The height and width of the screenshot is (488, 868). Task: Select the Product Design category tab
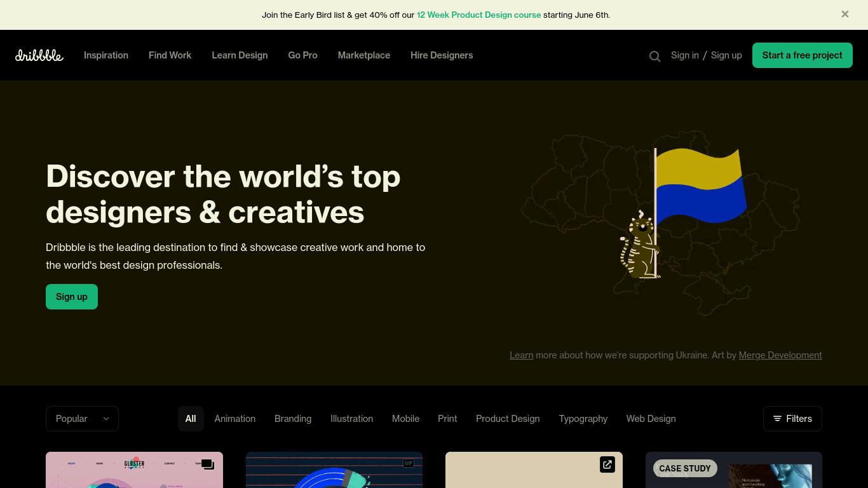click(x=508, y=419)
